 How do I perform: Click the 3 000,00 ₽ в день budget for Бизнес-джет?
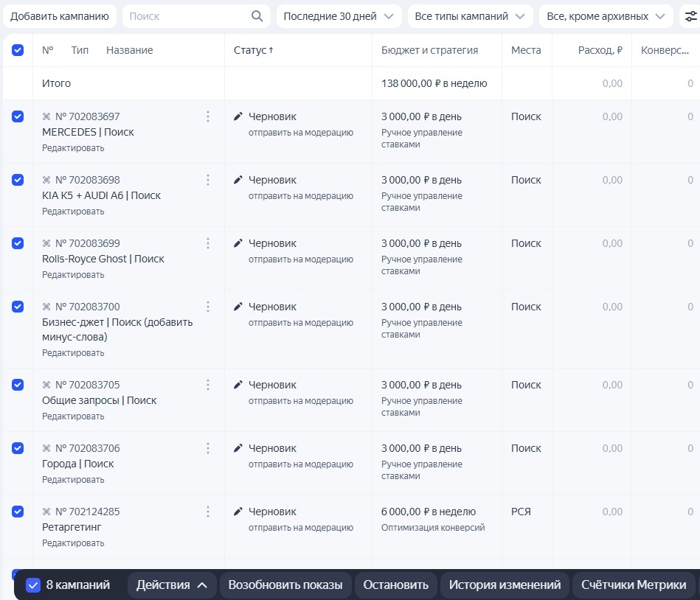(421, 307)
